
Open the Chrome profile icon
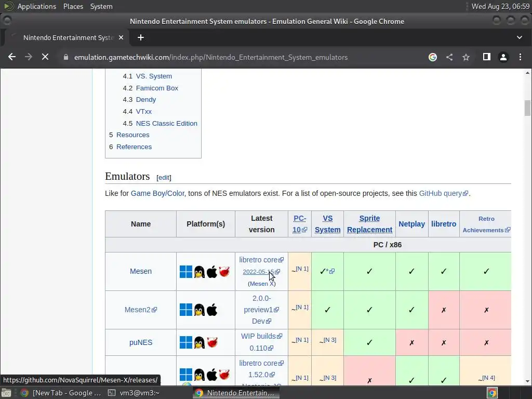tap(503, 57)
